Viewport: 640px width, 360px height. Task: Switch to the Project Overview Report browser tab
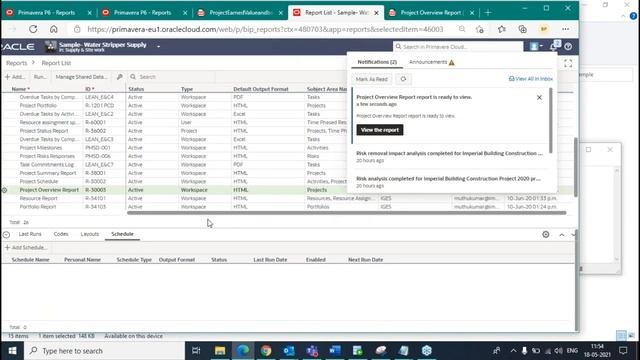pyautogui.click(x=431, y=13)
